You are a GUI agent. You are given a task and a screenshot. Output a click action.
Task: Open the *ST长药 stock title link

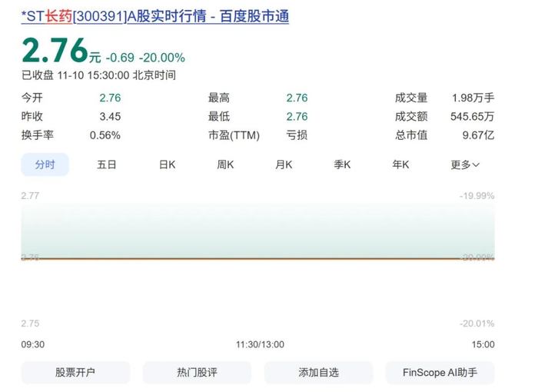coord(154,16)
